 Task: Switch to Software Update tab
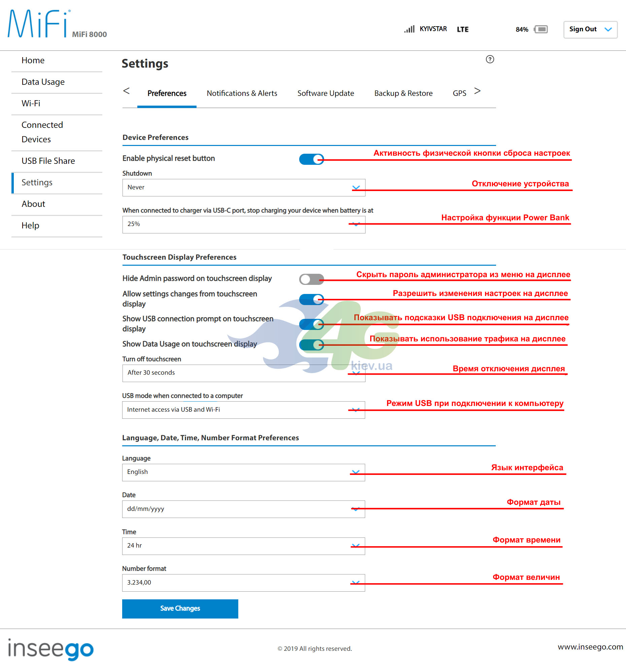(325, 93)
